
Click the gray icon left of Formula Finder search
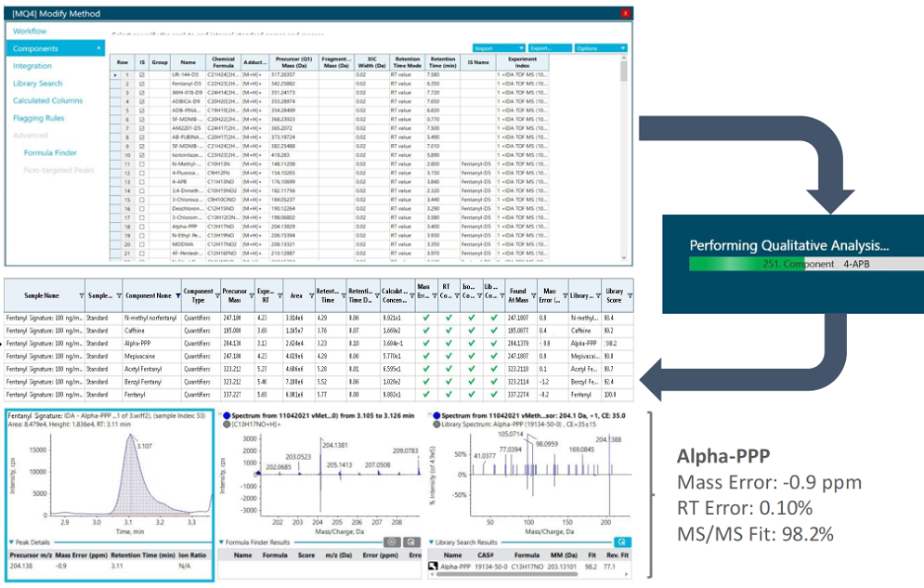(392, 542)
